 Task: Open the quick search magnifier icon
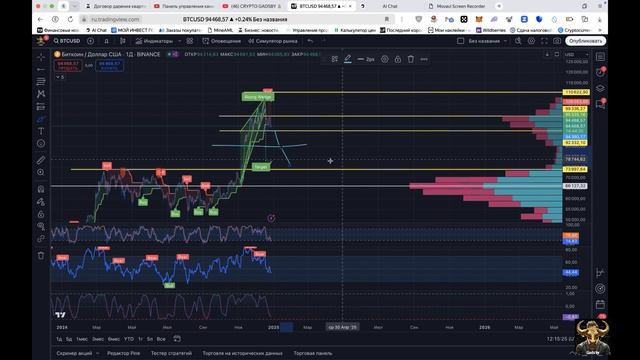518,41
